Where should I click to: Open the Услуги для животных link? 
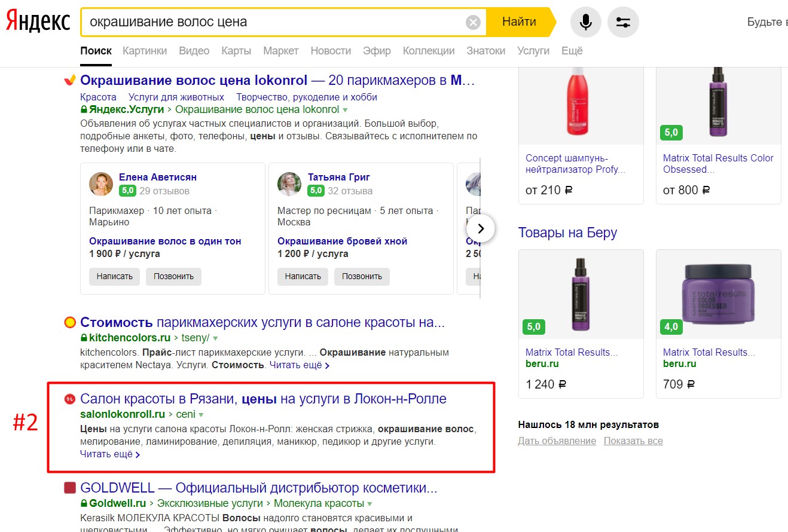[176, 97]
